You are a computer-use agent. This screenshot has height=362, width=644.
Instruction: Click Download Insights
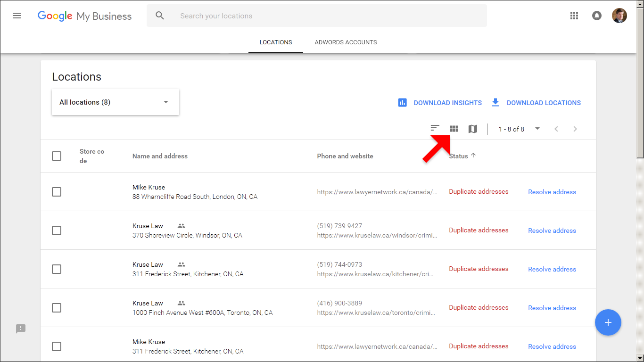(448, 103)
